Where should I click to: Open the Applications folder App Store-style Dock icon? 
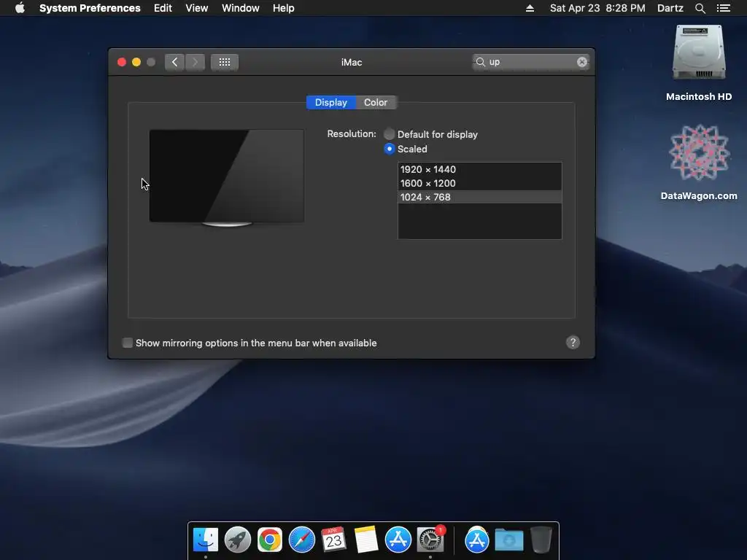coord(477,540)
